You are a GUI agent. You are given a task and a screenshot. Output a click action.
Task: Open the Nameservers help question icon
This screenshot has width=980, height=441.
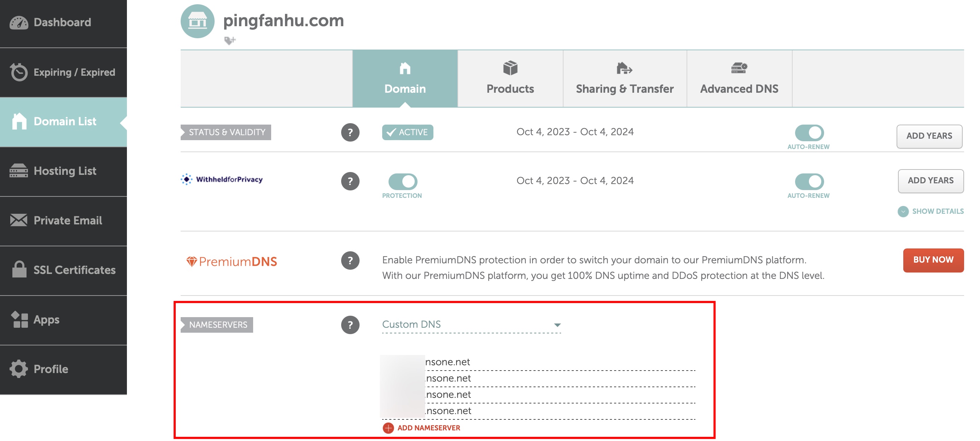pos(350,325)
